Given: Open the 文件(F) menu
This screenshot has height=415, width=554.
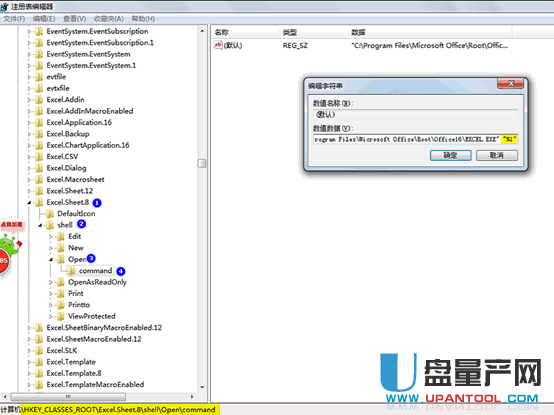Looking at the screenshot, I should (14, 19).
